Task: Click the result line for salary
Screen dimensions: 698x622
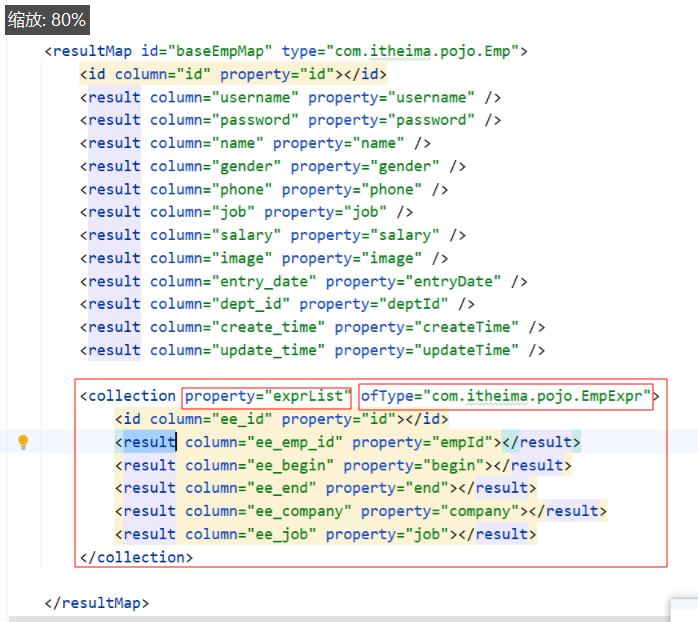Action: 273,235
